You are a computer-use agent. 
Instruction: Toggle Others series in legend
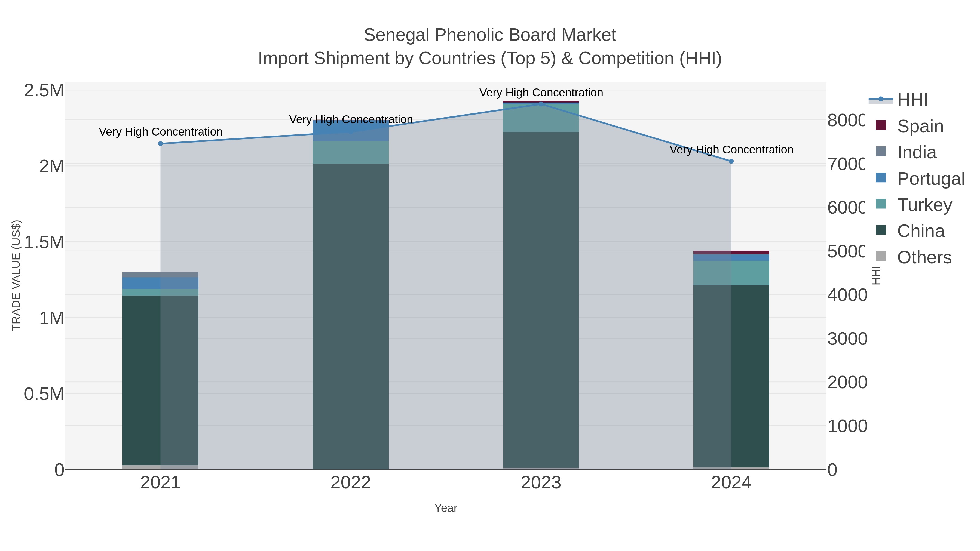click(913, 257)
